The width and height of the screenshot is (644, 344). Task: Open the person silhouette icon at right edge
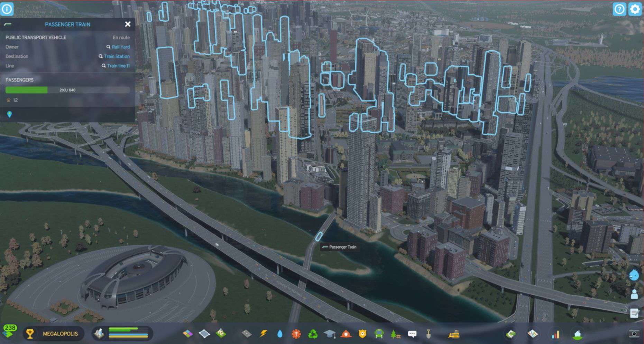[634, 294]
